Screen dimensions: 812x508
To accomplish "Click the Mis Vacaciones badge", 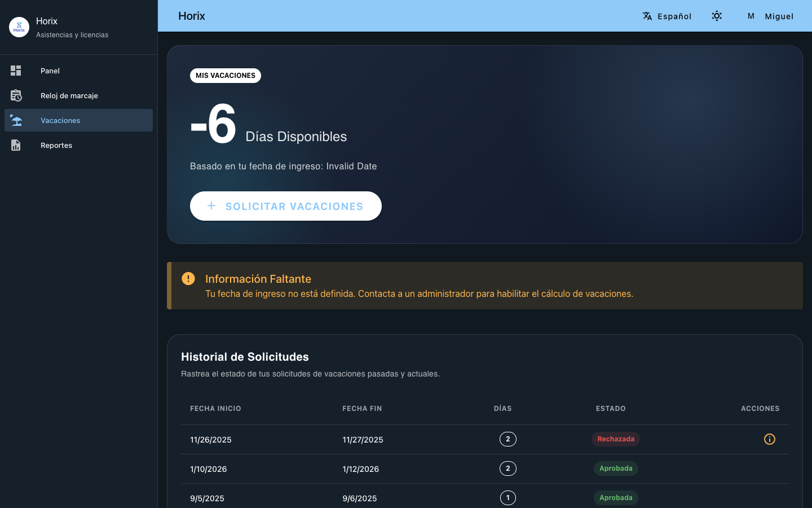I will (x=226, y=76).
